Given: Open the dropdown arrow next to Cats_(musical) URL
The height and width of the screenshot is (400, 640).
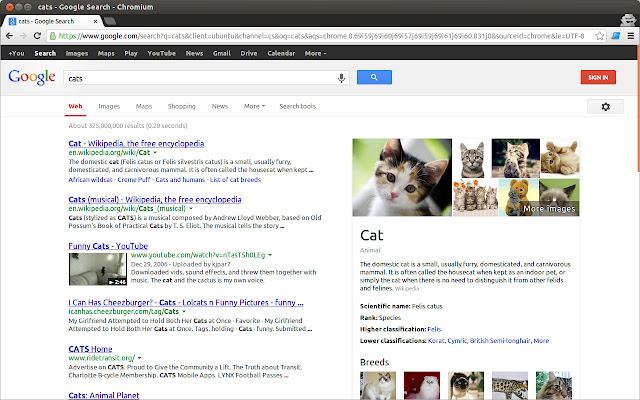Looking at the screenshot, I should pyautogui.click(x=191, y=209).
